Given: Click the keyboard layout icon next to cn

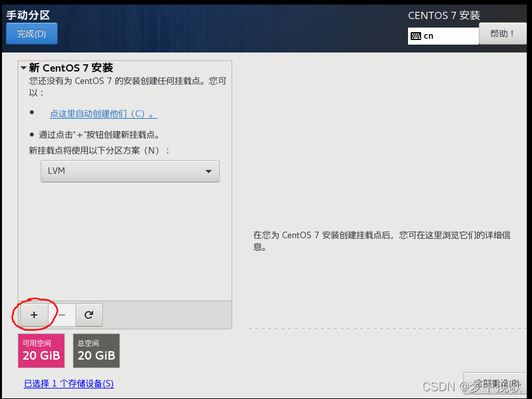Looking at the screenshot, I should click(x=416, y=36).
